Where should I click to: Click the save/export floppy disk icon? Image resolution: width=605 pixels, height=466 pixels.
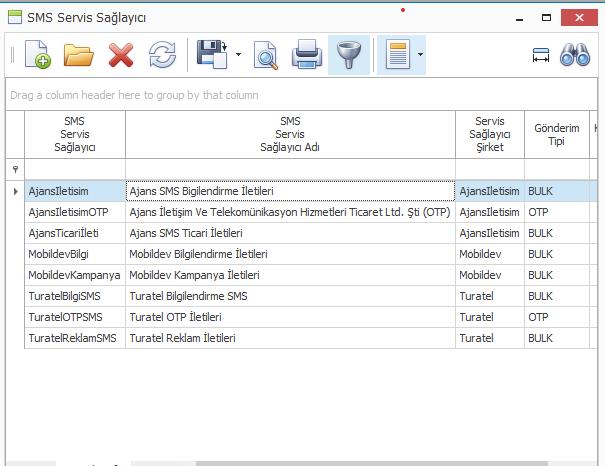(212, 54)
